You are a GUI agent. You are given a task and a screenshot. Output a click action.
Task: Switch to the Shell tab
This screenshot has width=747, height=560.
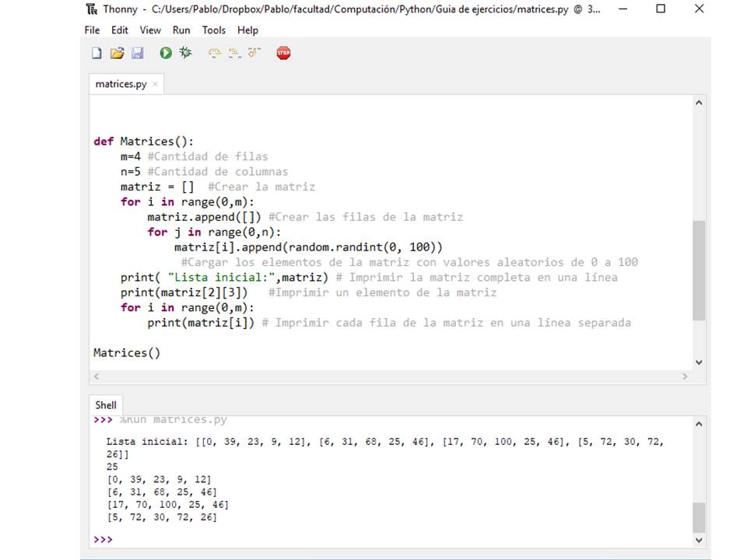click(105, 404)
